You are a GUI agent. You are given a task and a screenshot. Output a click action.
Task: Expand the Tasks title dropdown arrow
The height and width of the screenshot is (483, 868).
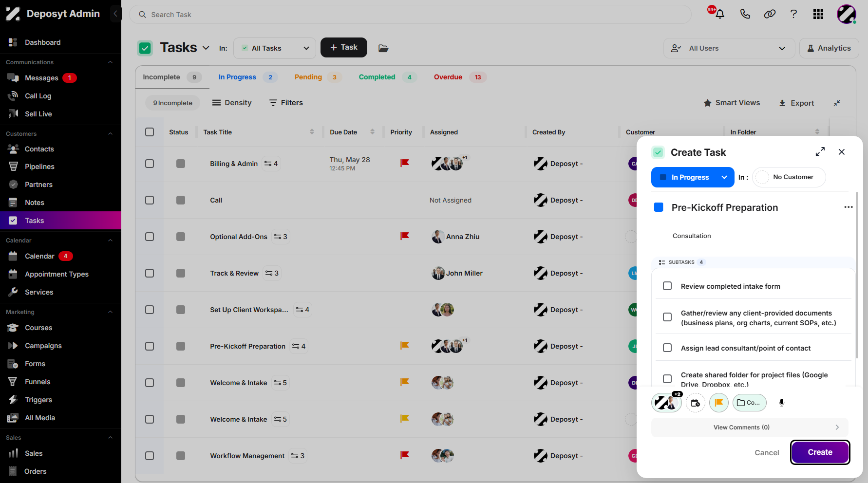tap(206, 48)
